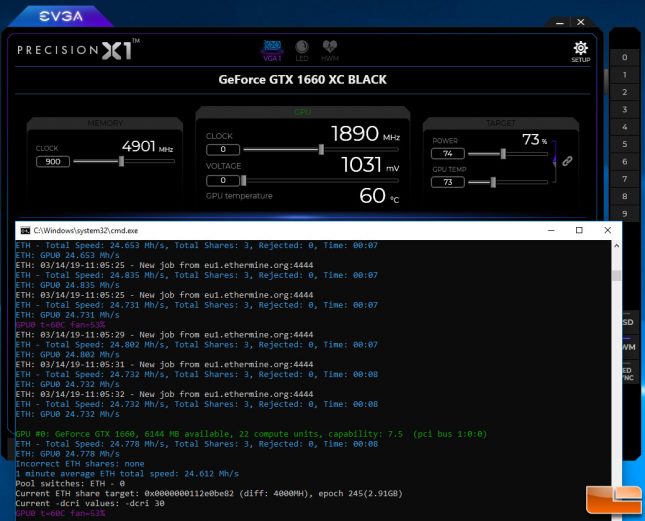Minimize the Precision X1 window
Screen dimensions: 645x521
pos(559,23)
